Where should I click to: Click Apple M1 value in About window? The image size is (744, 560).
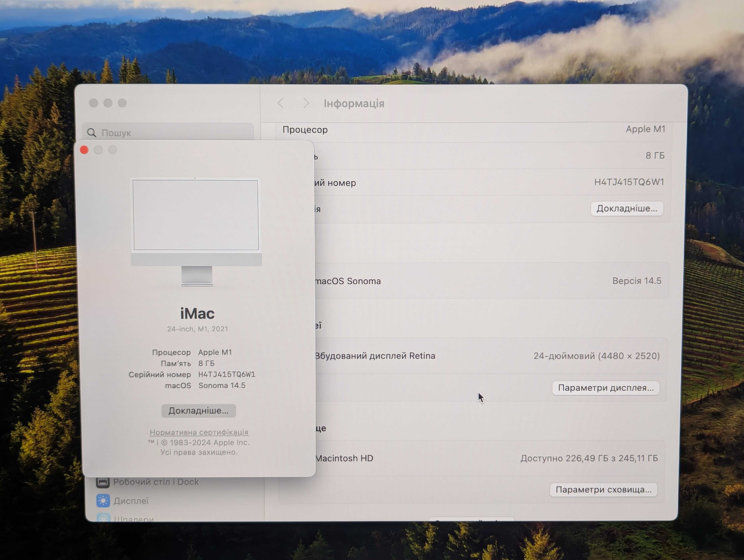215,352
